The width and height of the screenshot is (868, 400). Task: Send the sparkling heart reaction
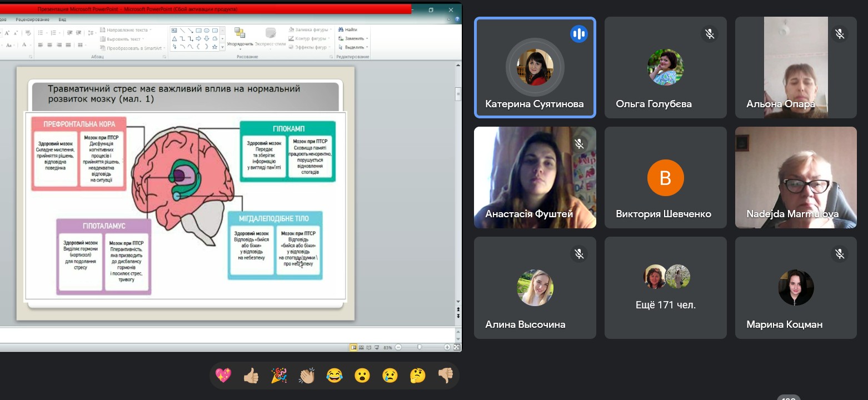[x=223, y=376]
